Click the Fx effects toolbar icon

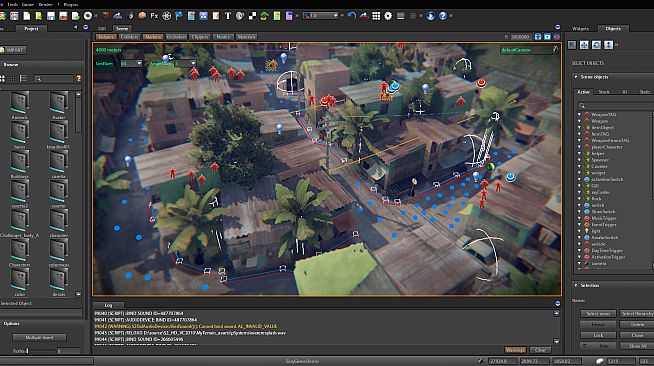[x=154, y=16]
